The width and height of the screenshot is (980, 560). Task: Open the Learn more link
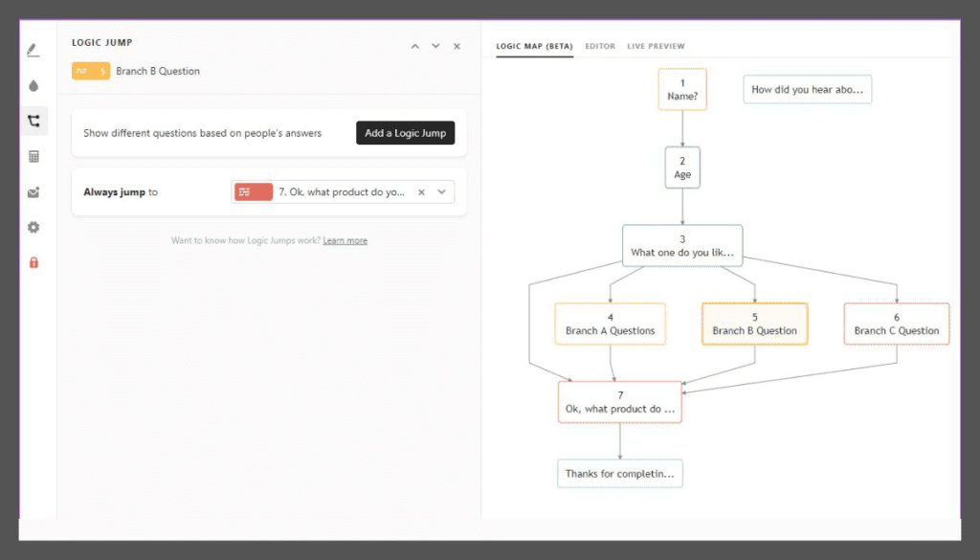click(345, 240)
